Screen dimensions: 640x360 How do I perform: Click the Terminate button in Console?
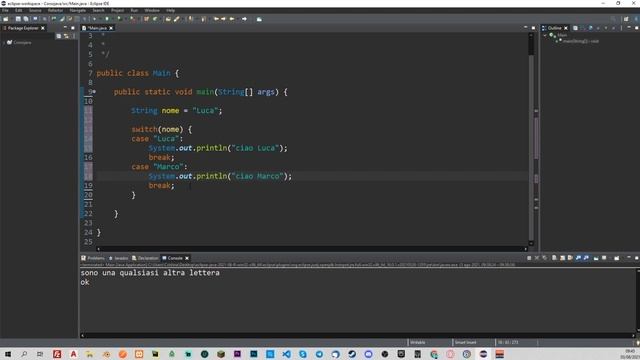(529, 258)
